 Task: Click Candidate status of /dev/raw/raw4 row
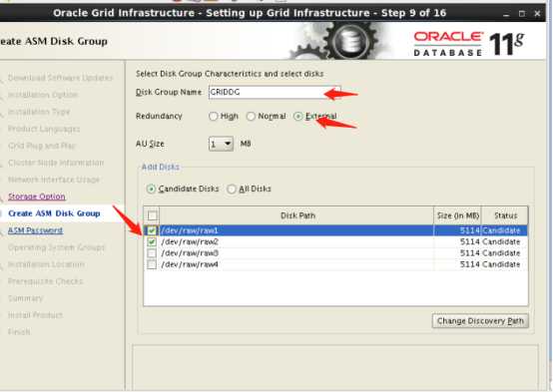pyautogui.click(x=501, y=264)
